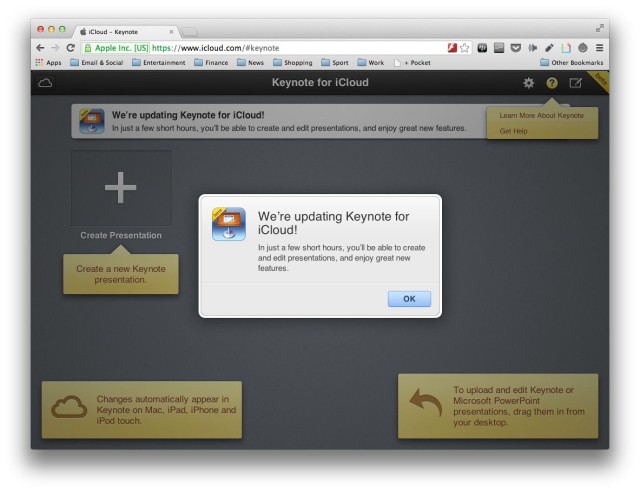Image resolution: width=640 pixels, height=492 pixels.
Task: Choose Get Help from the help menu
Action: [x=513, y=131]
